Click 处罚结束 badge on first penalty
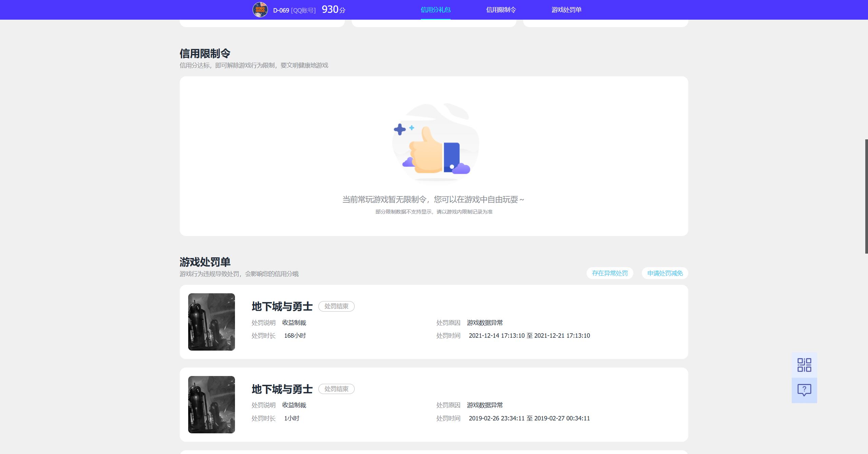This screenshot has width=868, height=454. point(336,306)
